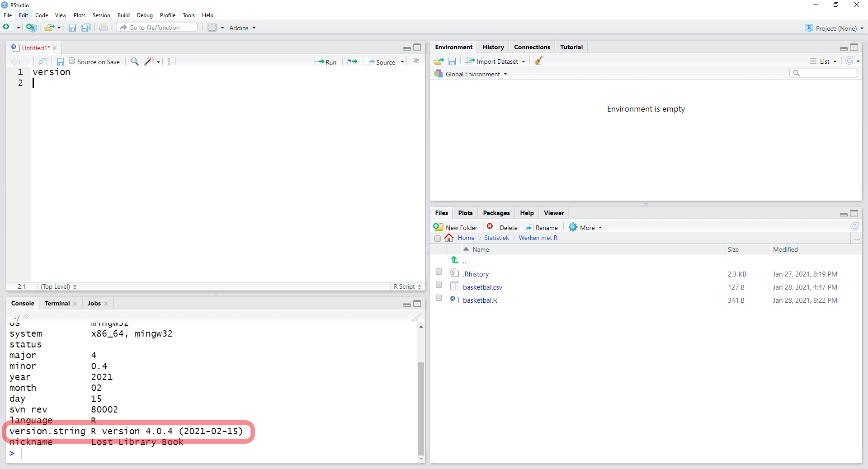The height and width of the screenshot is (469, 868).
Task: Open the More dropdown in Files pane
Action: pos(585,227)
